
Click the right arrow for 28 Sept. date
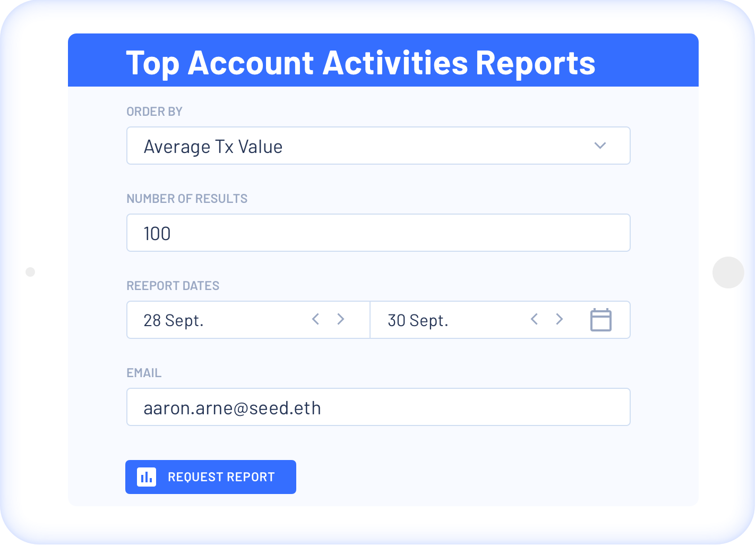[x=341, y=319]
